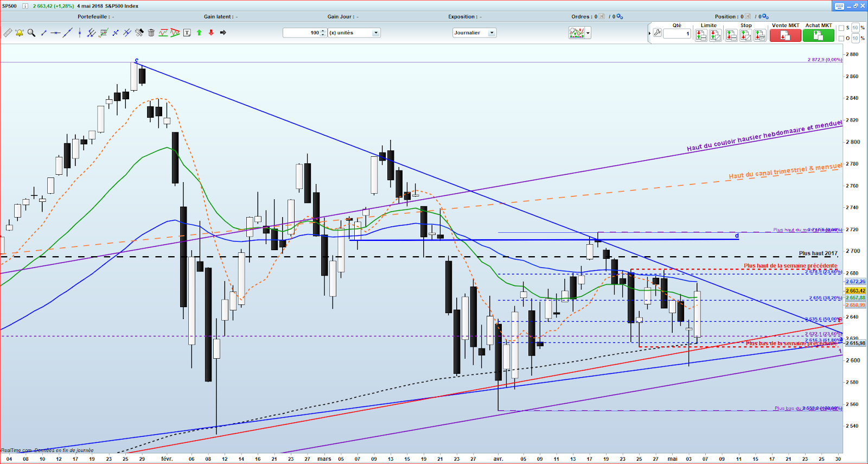Viewport: 868px width, 464px height.
Task: Click the trash bin to delete objects
Action: point(151,33)
